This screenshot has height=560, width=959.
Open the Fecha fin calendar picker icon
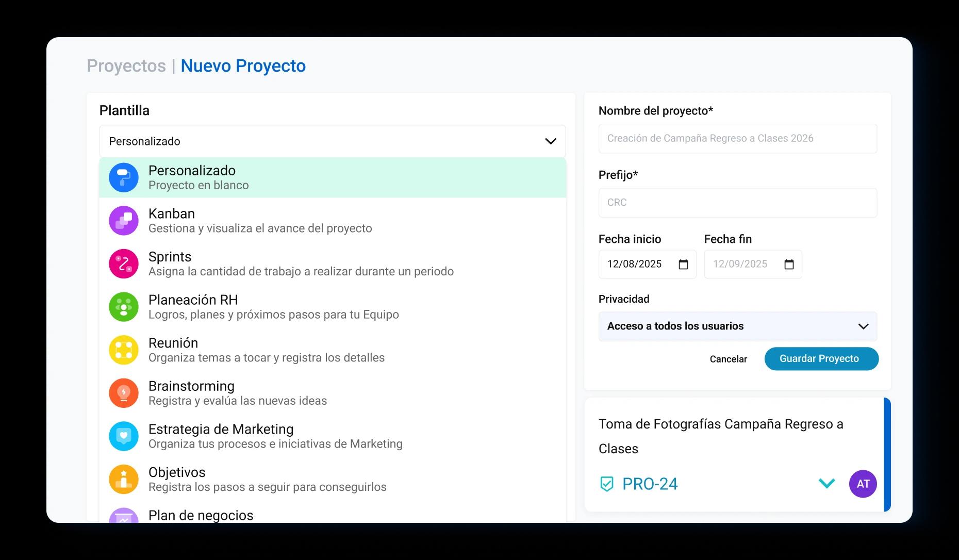coord(789,265)
